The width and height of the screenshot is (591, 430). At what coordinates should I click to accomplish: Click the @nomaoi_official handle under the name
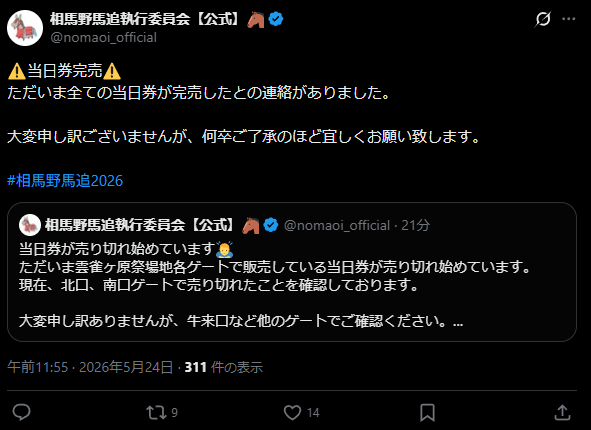click(x=103, y=38)
